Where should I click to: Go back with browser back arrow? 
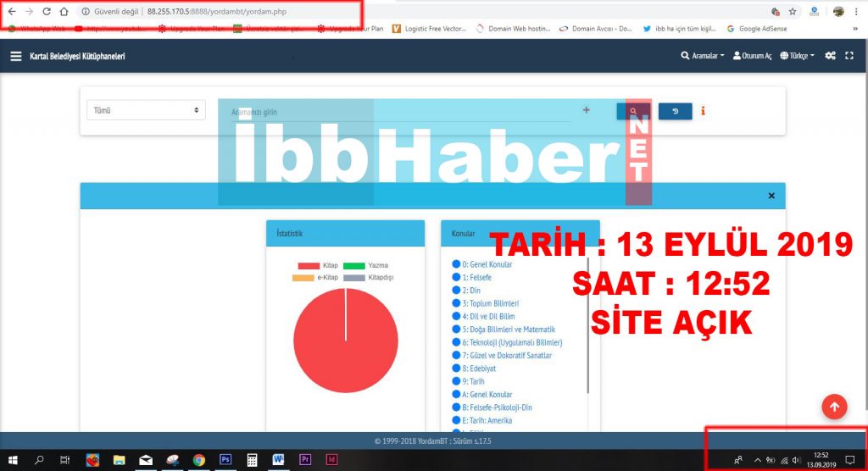click(x=12, y=11)
